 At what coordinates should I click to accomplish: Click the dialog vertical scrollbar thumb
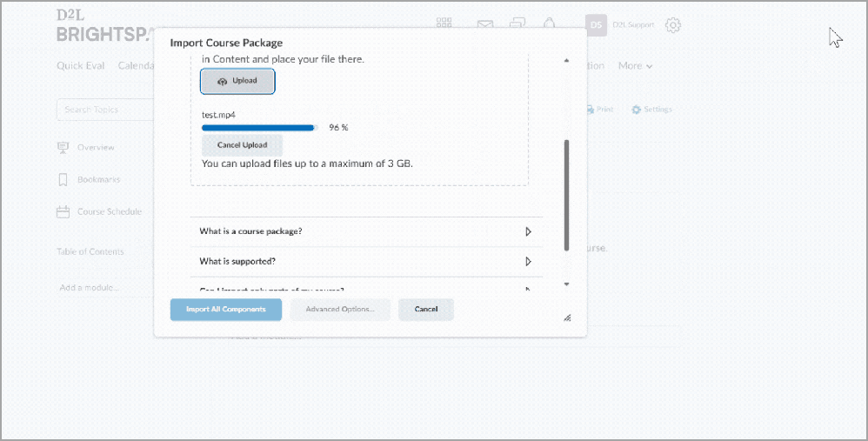(x=566, y=195)
